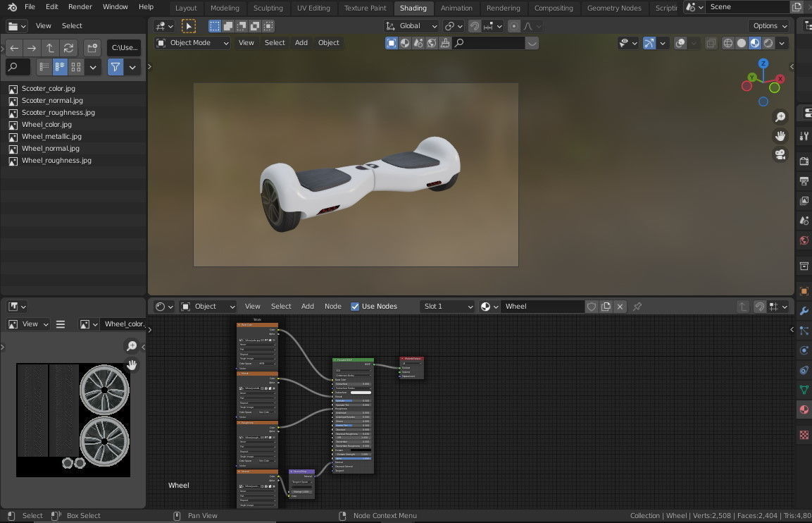Zoom the 3D viewport with magnifier gizmo
This screenshot has width=812, height=523.
780,117
